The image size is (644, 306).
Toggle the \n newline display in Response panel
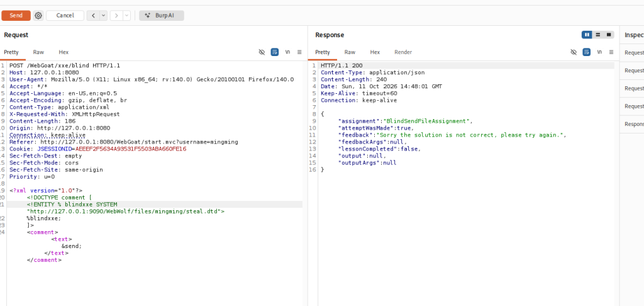(x=599, y=52)
